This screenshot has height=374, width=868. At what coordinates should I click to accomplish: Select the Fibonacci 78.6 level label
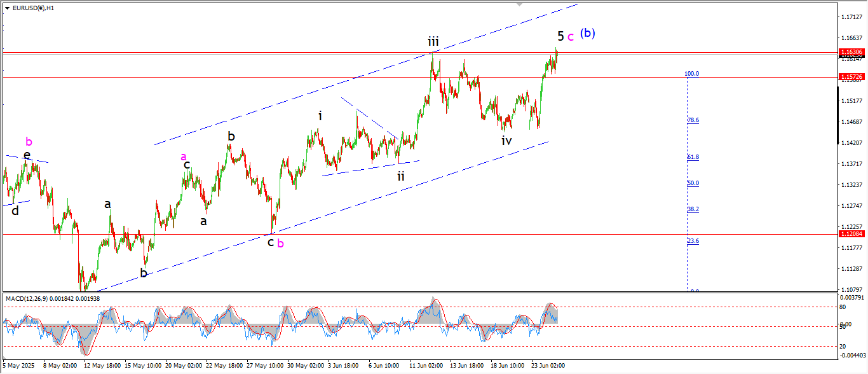(x=693, y=120)
